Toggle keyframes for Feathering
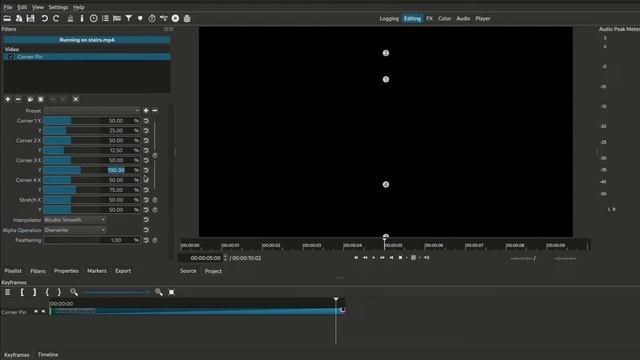The height and width of the screenshot is (360, 640). 155,240
